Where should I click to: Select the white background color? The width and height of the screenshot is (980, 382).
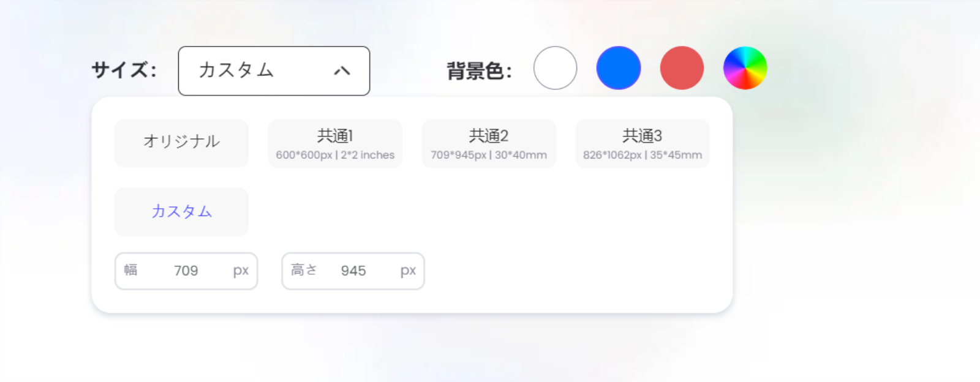(556, 68)
